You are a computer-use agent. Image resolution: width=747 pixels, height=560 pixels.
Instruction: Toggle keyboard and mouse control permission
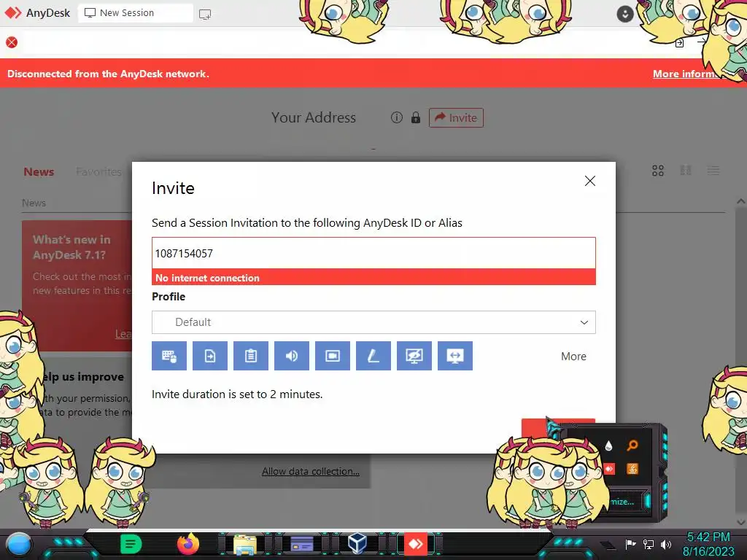pyautogui.click(x=169, y=356)
